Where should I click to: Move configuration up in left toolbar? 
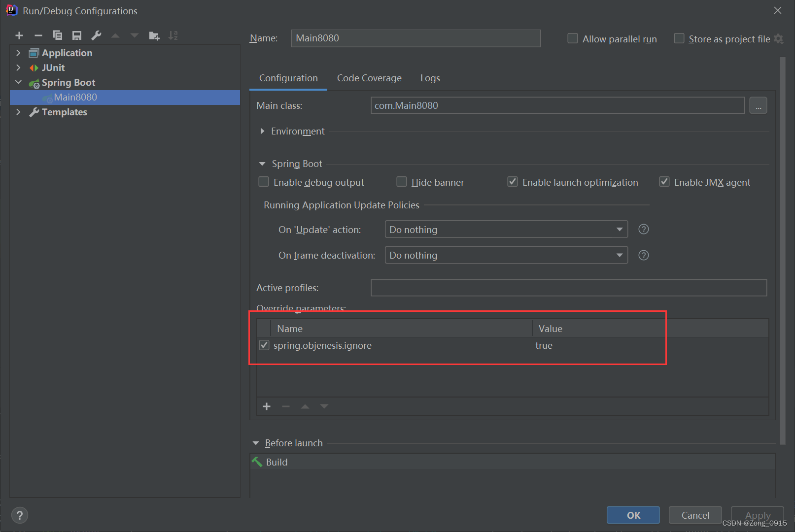pyautogui.click(x=115, y=35)
